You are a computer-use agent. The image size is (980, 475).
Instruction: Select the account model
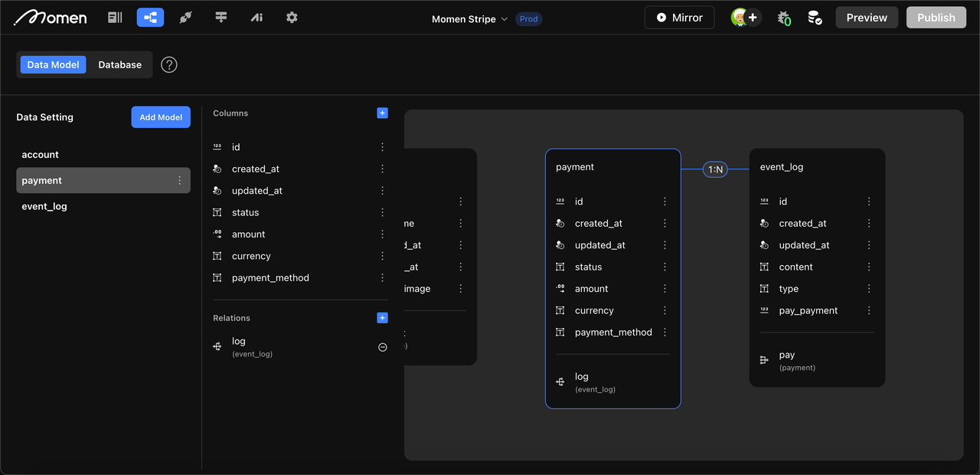point(103,155)
